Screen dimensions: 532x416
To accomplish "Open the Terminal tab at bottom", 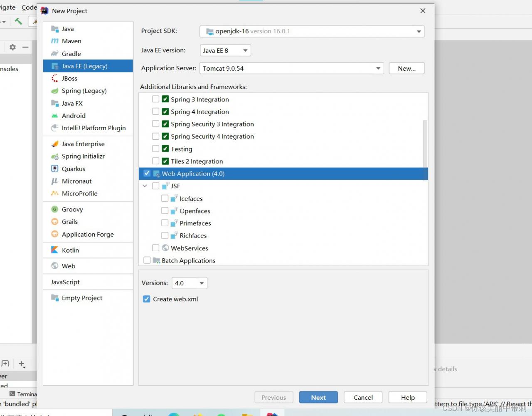I will pos(23,394).
